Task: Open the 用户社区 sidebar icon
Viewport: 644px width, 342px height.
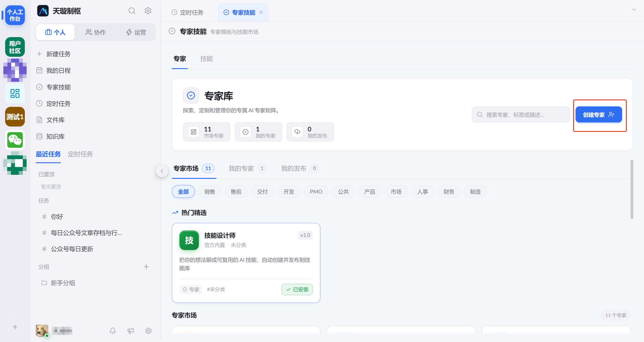Action: (x=15, y=47)
